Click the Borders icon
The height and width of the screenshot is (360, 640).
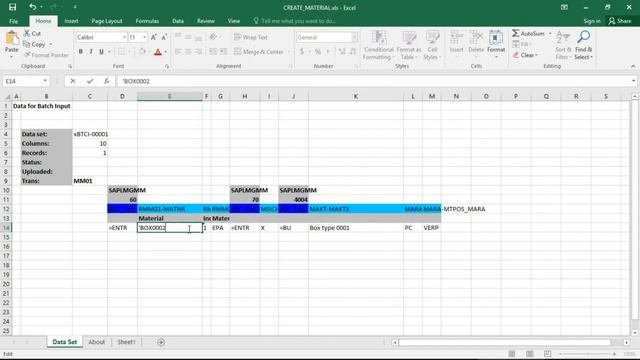122,52
